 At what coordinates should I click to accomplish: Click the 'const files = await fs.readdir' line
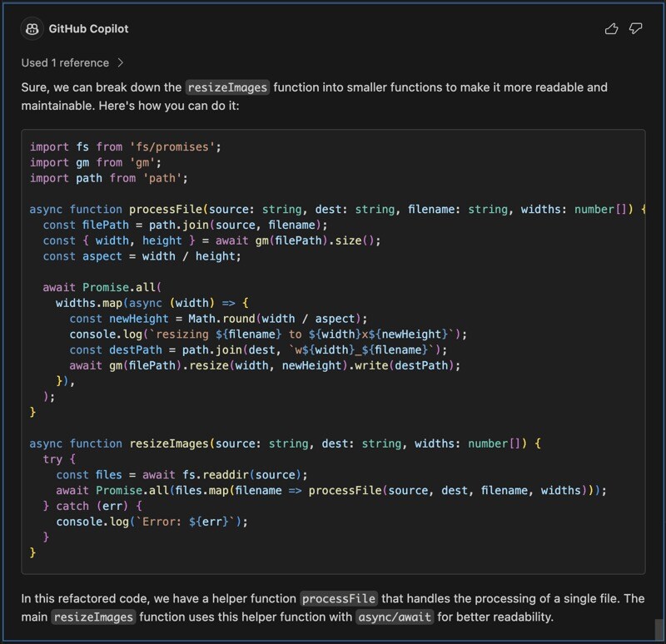point(181,475)
